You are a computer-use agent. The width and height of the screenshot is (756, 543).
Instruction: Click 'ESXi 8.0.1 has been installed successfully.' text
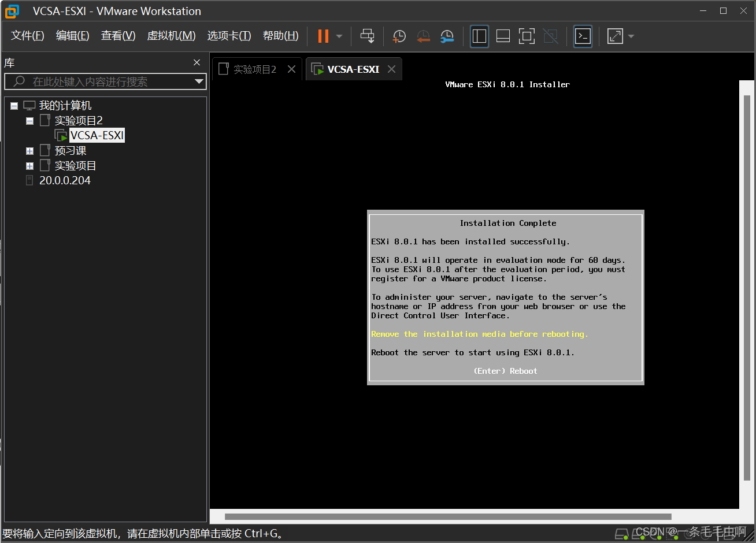[470, 241]
